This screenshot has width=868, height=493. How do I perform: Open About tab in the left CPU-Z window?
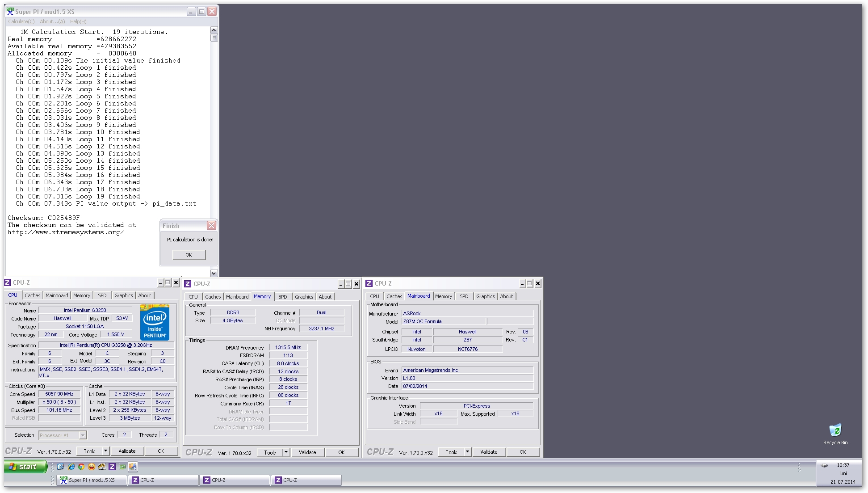pos(145,295)
